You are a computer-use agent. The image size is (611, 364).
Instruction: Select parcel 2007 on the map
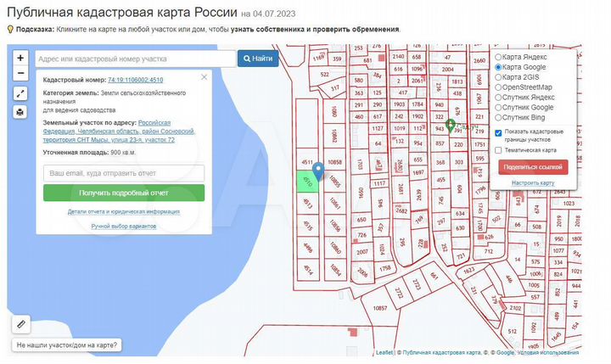362,252
